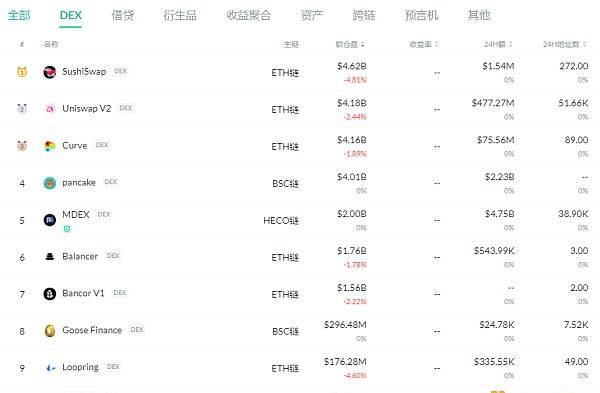Viewport: 600px width, 393px height.
Task: Click the MDEX logo icon
Action: (x=50, y=220)
